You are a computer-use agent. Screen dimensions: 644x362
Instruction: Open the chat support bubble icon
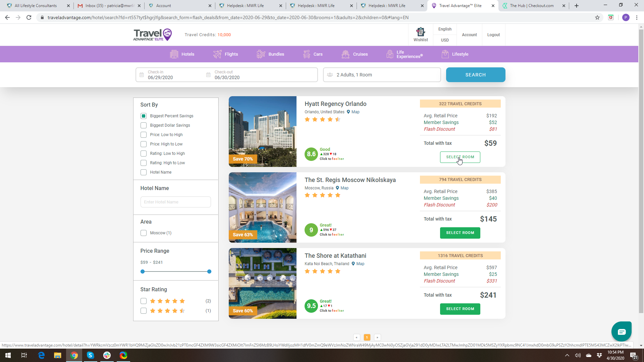click(x=621, y=332)
